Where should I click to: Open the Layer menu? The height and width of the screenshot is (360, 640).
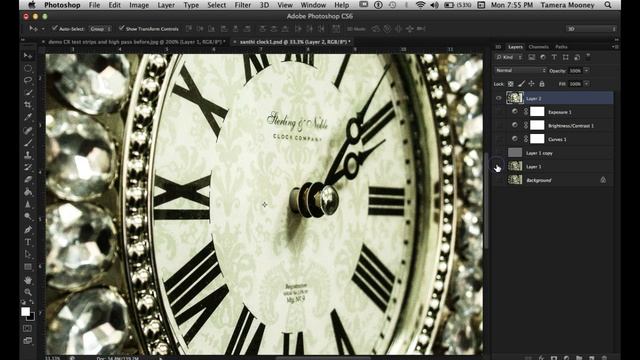[166, 5]
